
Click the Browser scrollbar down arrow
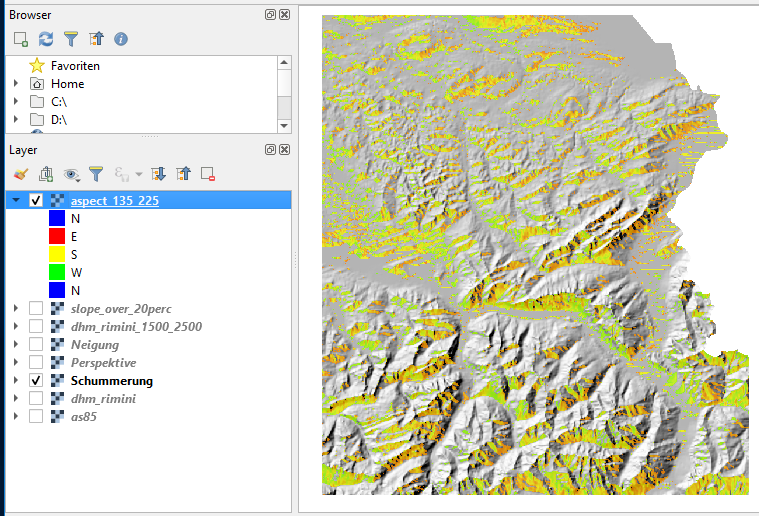(x=284, y=125)
